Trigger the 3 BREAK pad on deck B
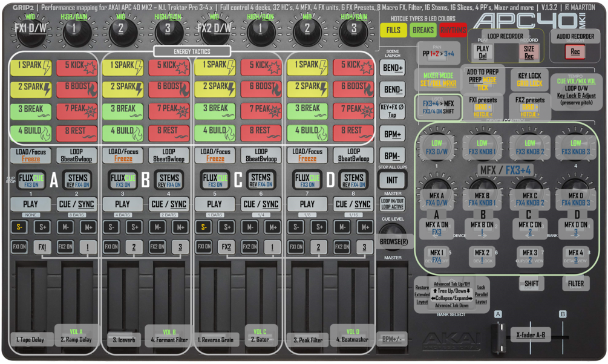608x364 pixels. [123, 111]
